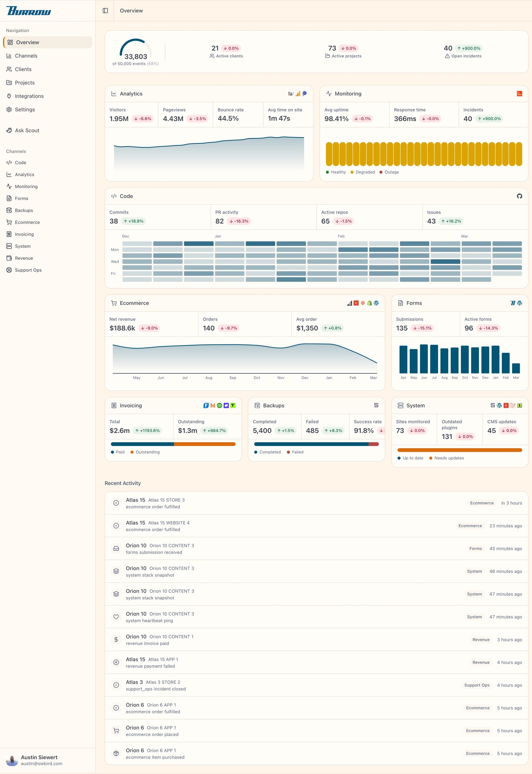532x774 pixels.
Task: Click the blue F icon in Invoicing card
Action: 206,405
